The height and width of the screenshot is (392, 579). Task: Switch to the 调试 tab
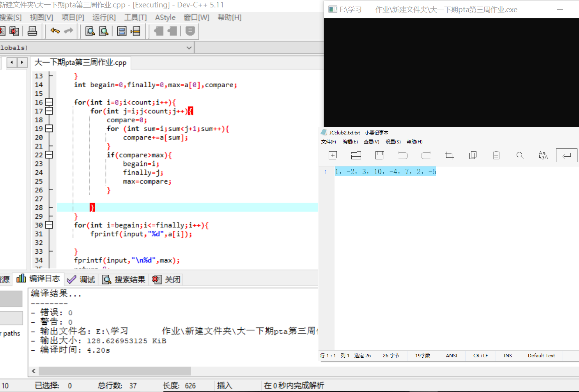[81, 279]
